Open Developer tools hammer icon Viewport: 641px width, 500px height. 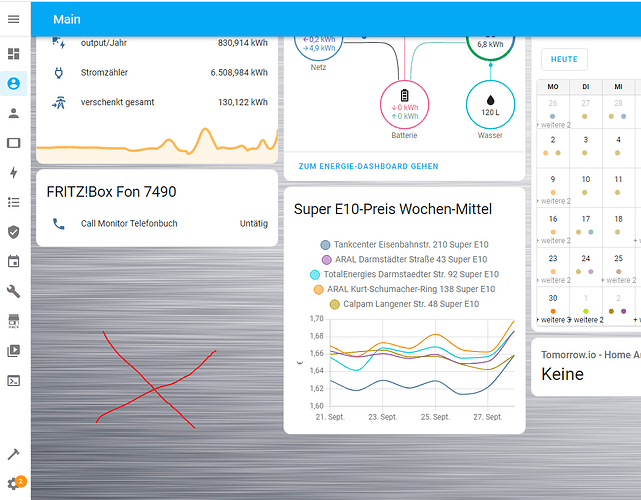pyautogui.click(x=13, y=454)
